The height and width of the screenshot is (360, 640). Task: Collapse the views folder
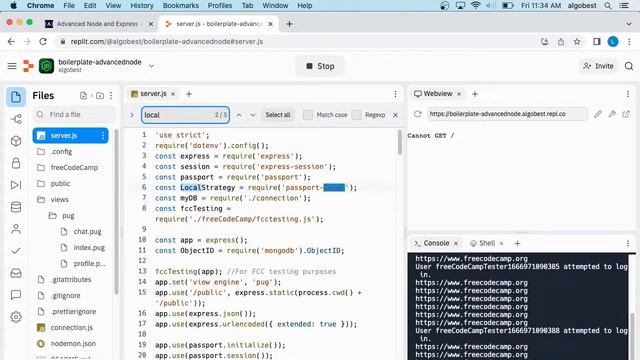click(x=59, y=200)
